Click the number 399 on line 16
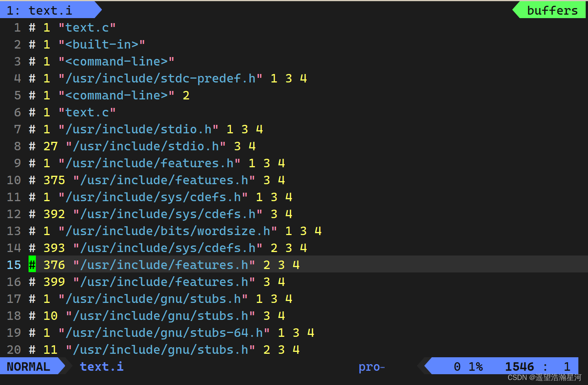This screenshot has width=588, height=385. click(x=54, y=282)
